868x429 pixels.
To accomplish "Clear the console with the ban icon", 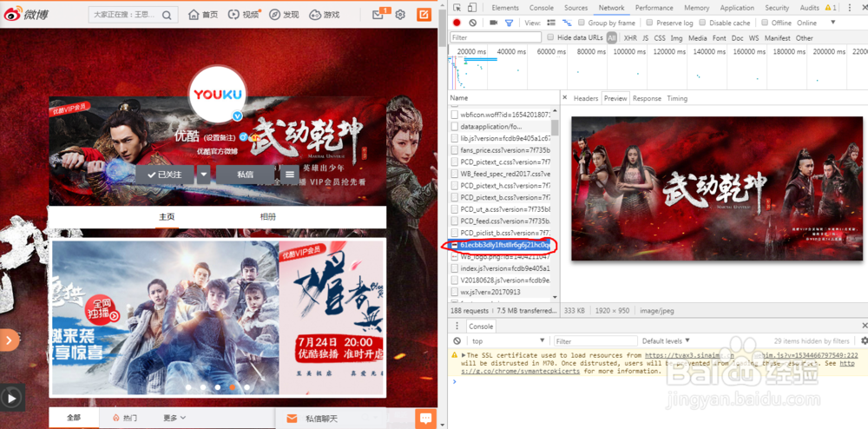I will click(x=457, y=341).
